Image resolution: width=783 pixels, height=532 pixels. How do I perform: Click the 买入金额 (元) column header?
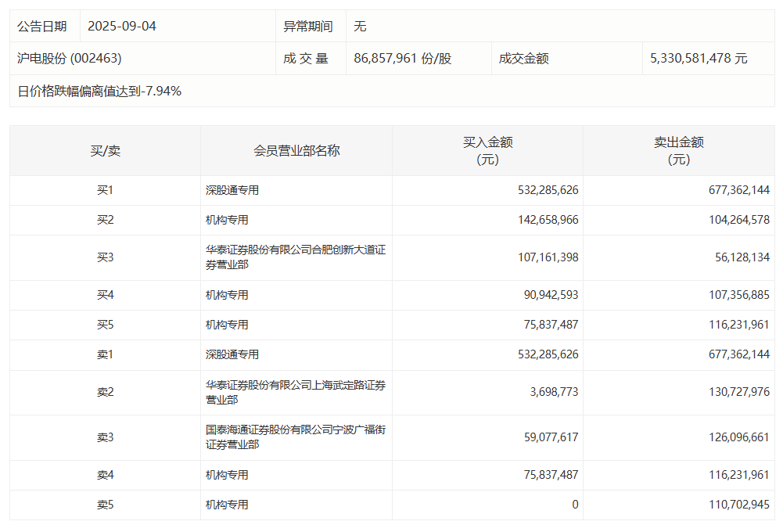(488, 151)
